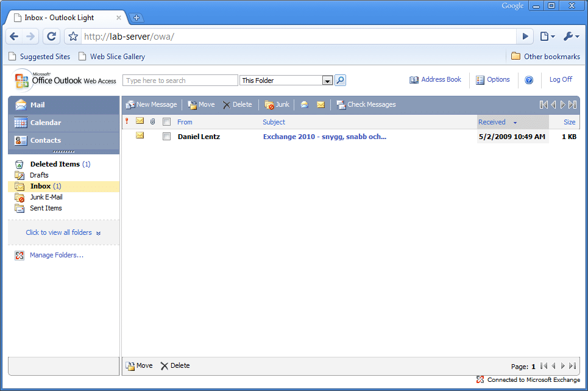
Task: Open the Manage Folders link
Action: click(57, 255)
